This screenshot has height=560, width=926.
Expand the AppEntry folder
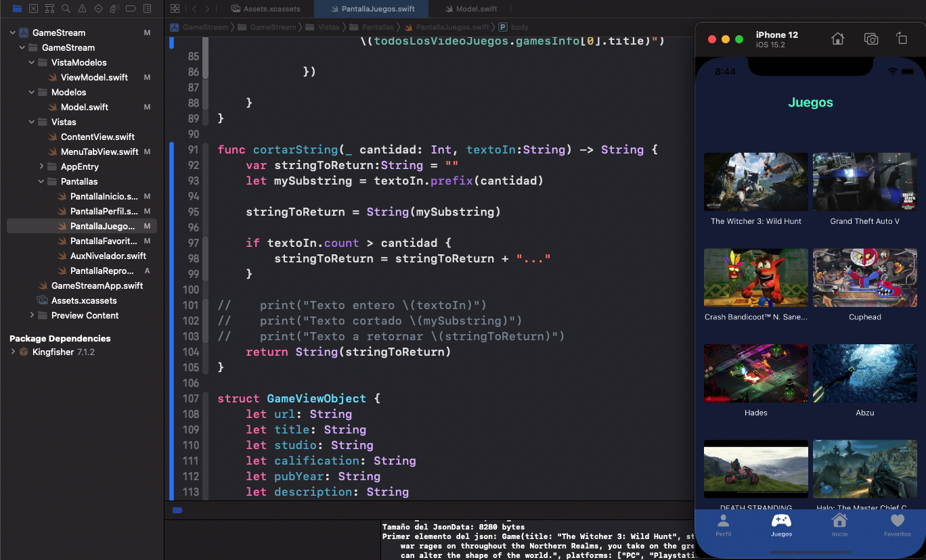click(41, 166)
